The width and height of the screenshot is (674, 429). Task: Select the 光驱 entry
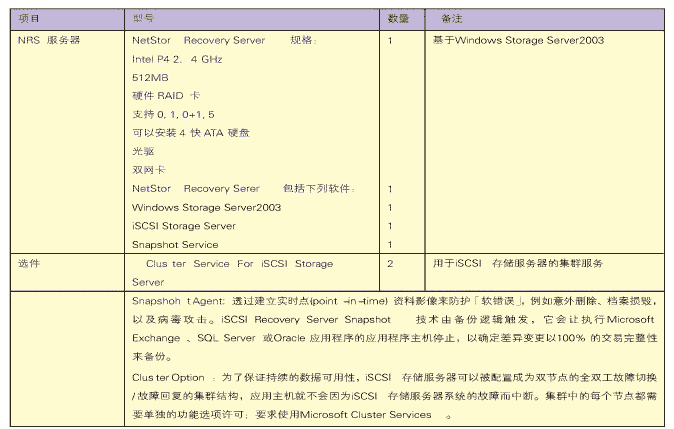pos(143,151)
